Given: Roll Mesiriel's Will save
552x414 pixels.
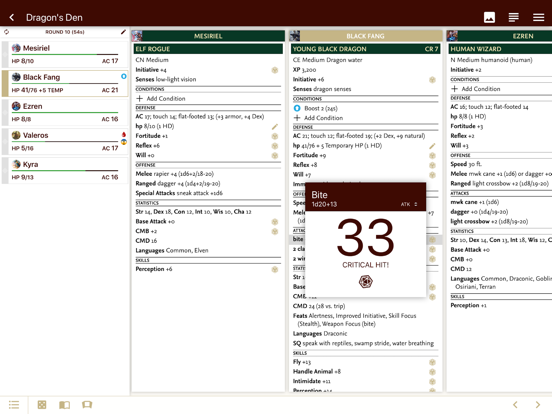Looking at the screenshot, I should [275, 156].
